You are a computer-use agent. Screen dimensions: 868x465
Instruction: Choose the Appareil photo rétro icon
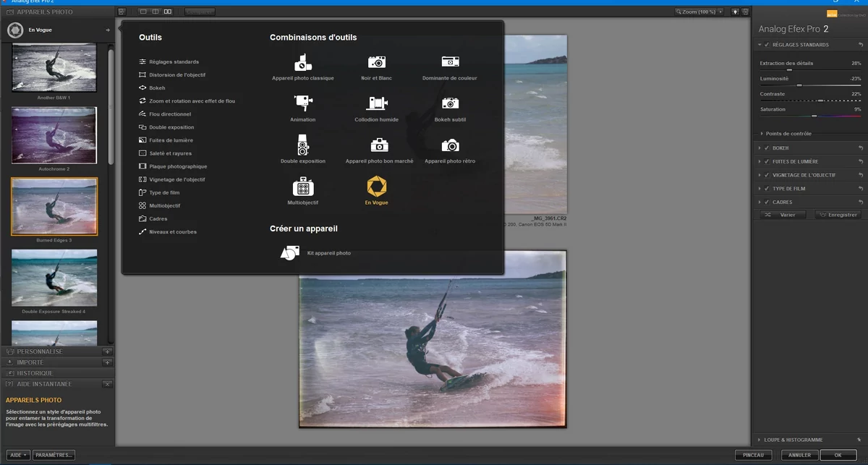[x=450, y=145]
